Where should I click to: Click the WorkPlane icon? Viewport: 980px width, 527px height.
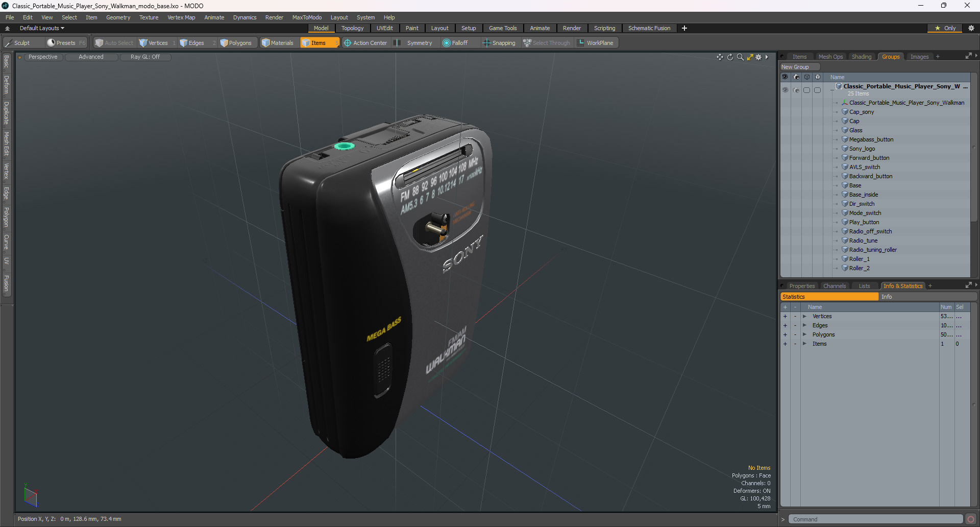click(580, 43)
